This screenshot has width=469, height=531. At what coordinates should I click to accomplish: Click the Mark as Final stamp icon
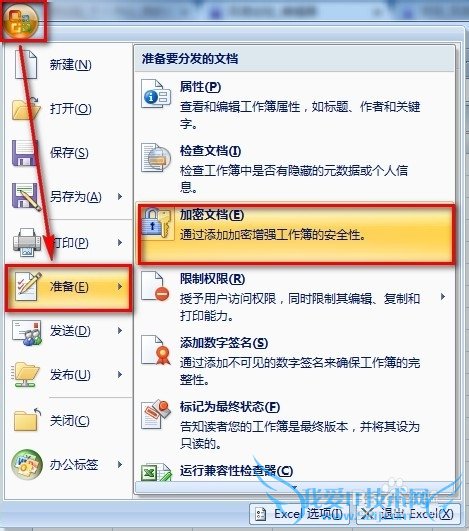click(x=156, y=414)
